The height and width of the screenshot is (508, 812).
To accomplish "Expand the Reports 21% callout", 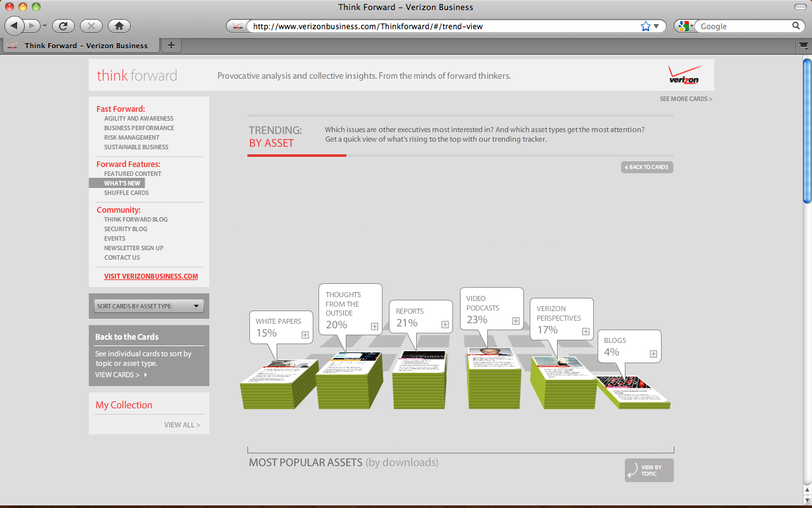I will (x=445, y=324).
